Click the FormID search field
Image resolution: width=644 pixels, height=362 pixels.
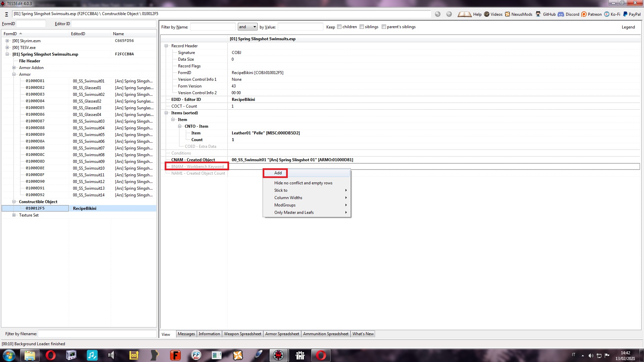coord(31,24)
